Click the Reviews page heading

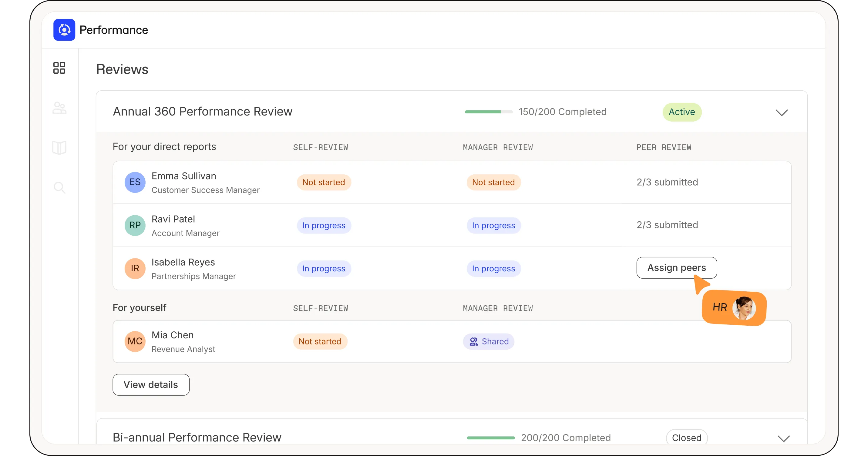[x=122, y=69]
